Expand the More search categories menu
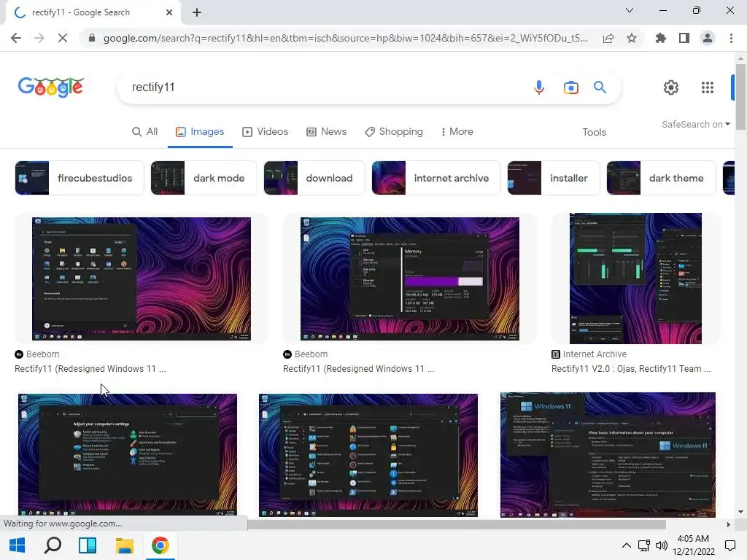 point(457,132)
